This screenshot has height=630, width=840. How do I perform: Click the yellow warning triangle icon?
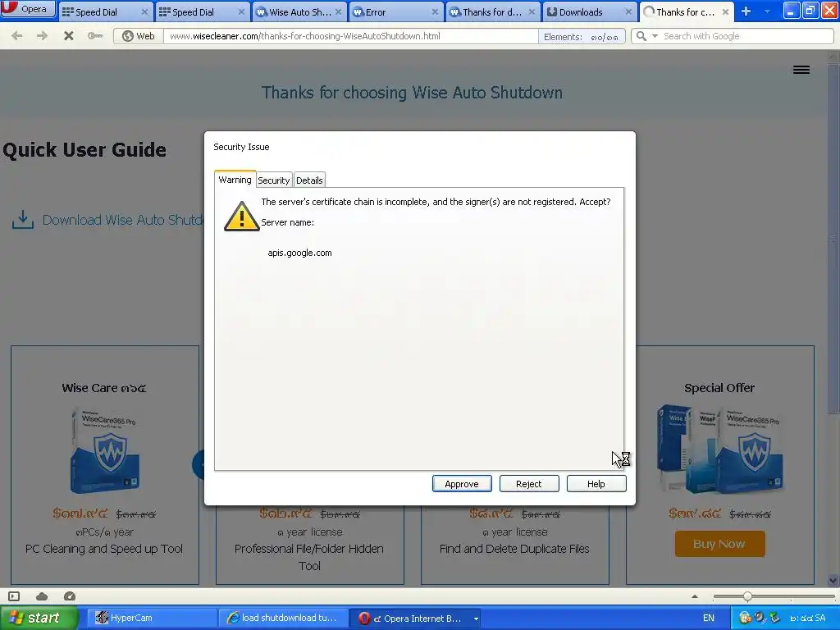click(x=242, y=217)
